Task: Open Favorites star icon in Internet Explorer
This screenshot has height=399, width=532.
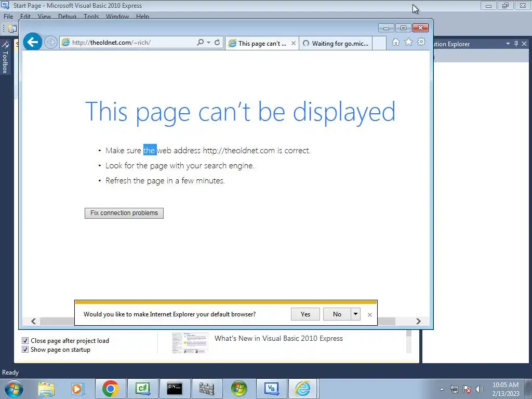Action: 408,42
